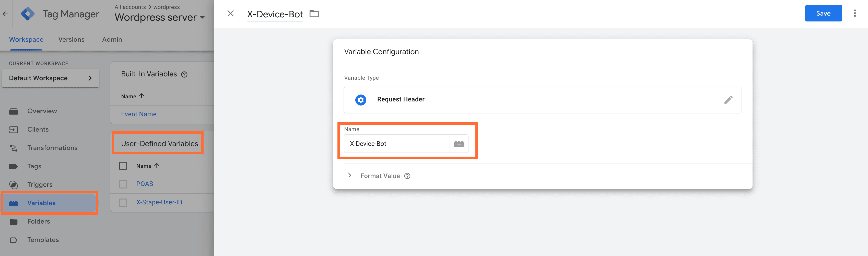Open the three-dot more actions menu
Screen dimensions: 868x256
click(854, 14)
